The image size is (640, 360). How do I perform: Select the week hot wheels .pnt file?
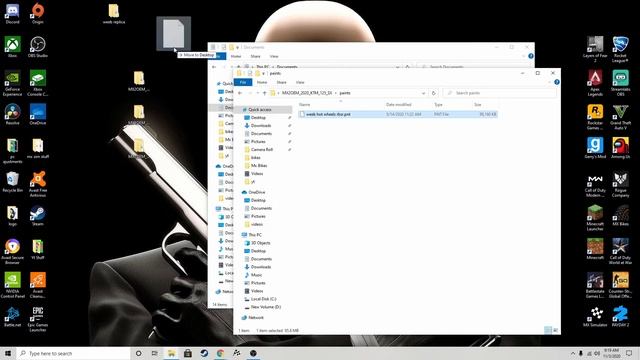(398, 114)
